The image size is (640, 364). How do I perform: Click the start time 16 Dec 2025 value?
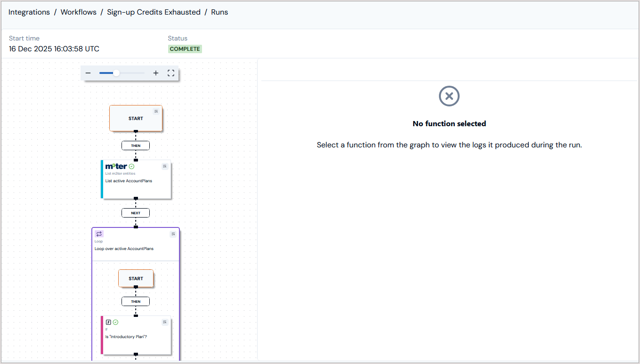pyautogui.click(x=54, y=49)
